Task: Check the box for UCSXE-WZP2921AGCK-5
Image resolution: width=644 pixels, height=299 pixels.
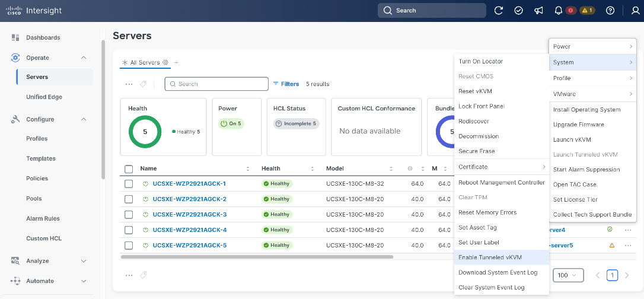Action: [x=129, y=245]
